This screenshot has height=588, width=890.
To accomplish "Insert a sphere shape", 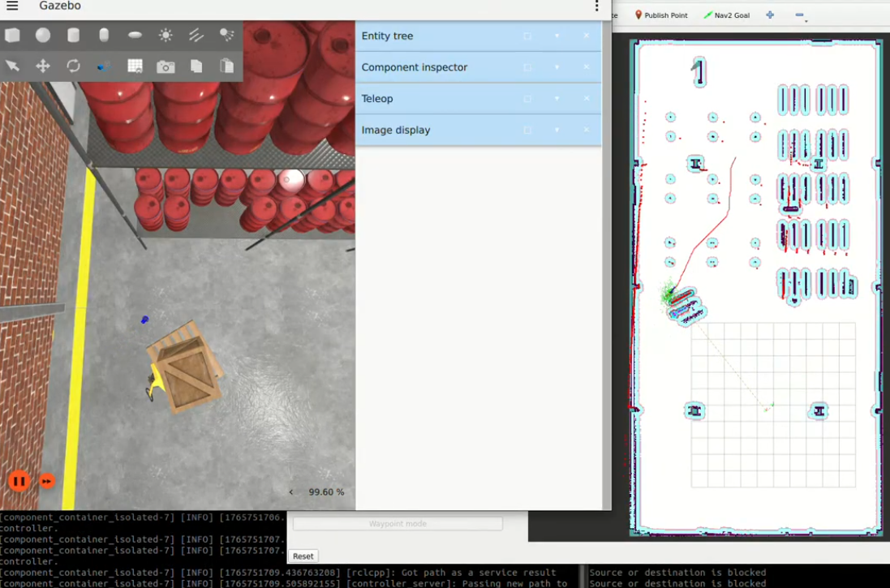I will (43, 35).
